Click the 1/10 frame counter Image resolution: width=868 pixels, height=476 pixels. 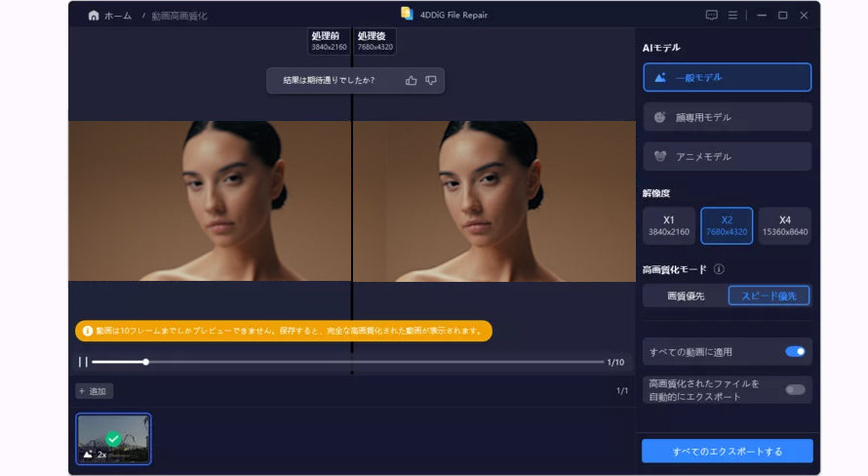click(615, 362)
